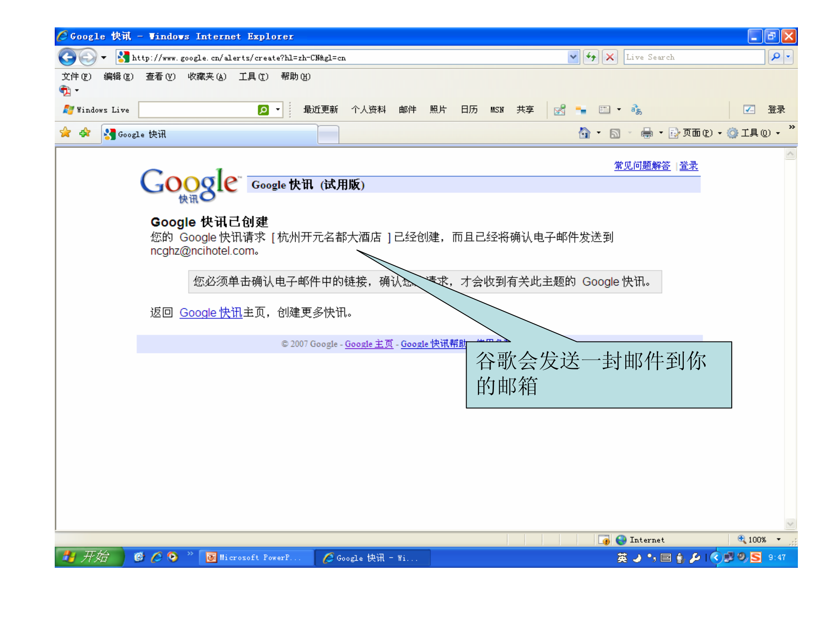Image resolution: width=840 pixels, height=631 pixels.
Task: Click the RSS feeds icon
Action: pyautogui.click(x=615, y=134)
